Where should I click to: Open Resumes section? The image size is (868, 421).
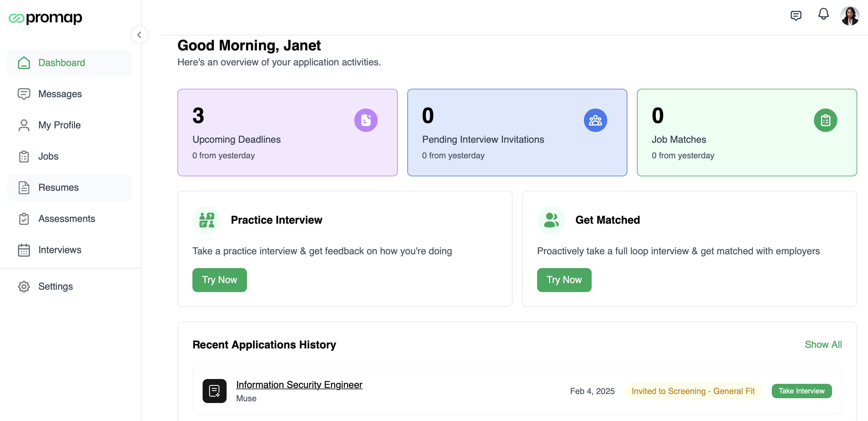click(69, 188)
